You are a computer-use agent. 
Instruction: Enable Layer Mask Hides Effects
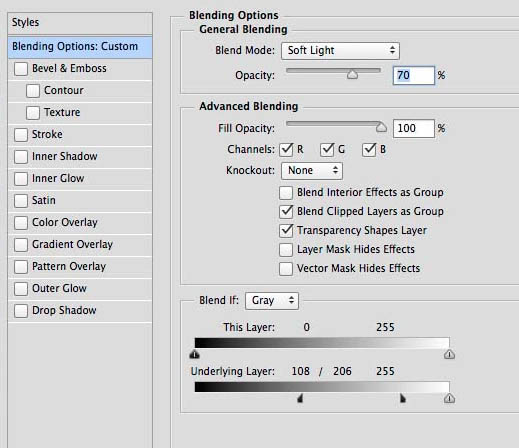tap(286, 250)
